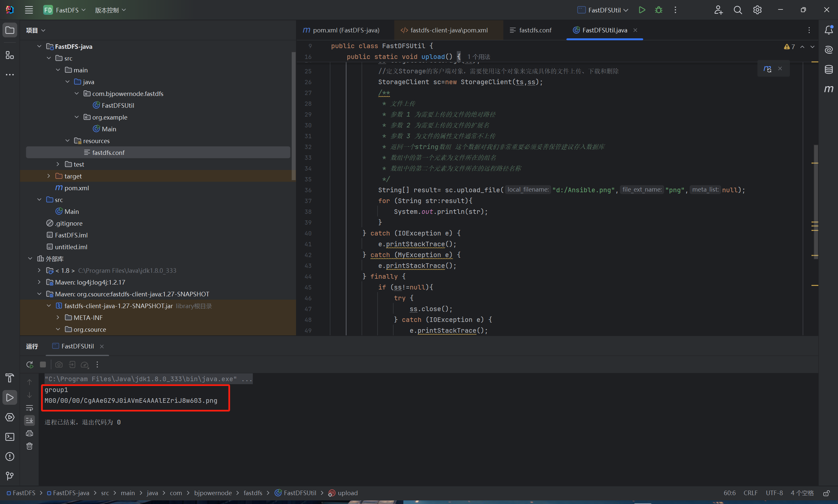
Task: Expand the test folder
Action: [58, 164]
